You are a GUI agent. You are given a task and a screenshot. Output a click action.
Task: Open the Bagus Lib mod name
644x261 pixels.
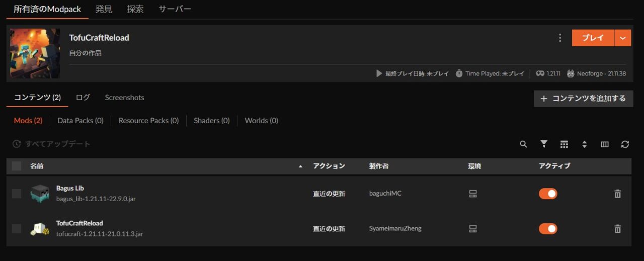(70, 189)
